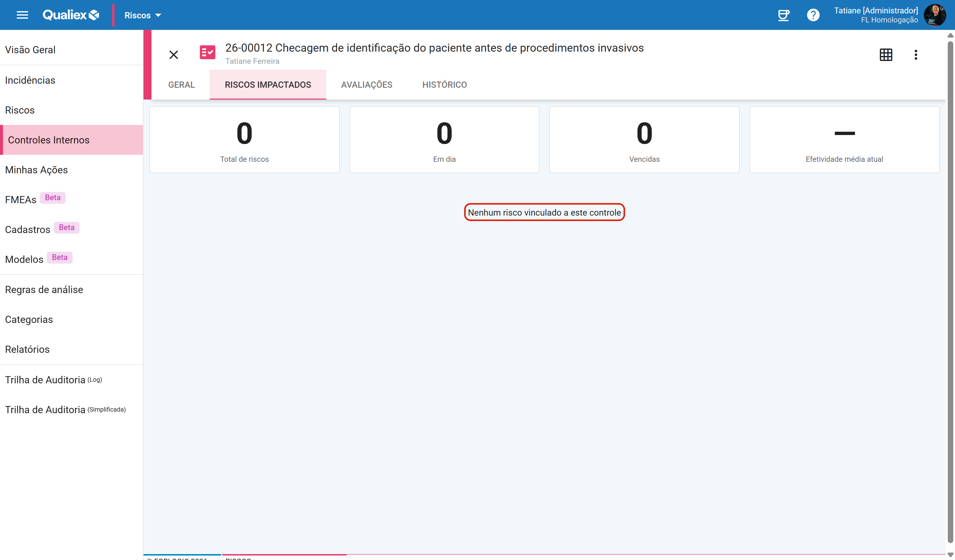Select Controles Internos in sidebar
Image resolution: width=955 pixels, height=560 pixels.
pos(72,140)
